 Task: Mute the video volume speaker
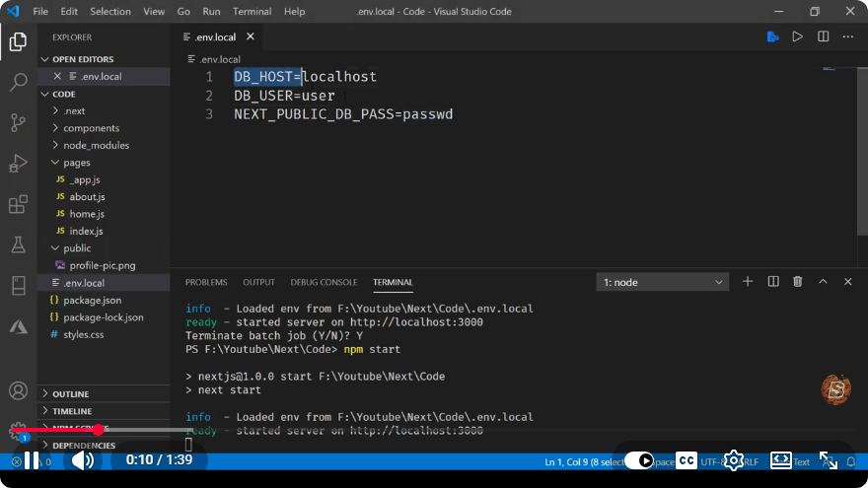83,460
